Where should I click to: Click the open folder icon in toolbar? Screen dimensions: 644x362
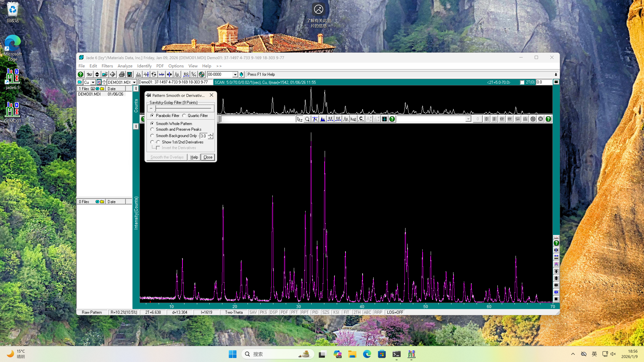(105, 74)
